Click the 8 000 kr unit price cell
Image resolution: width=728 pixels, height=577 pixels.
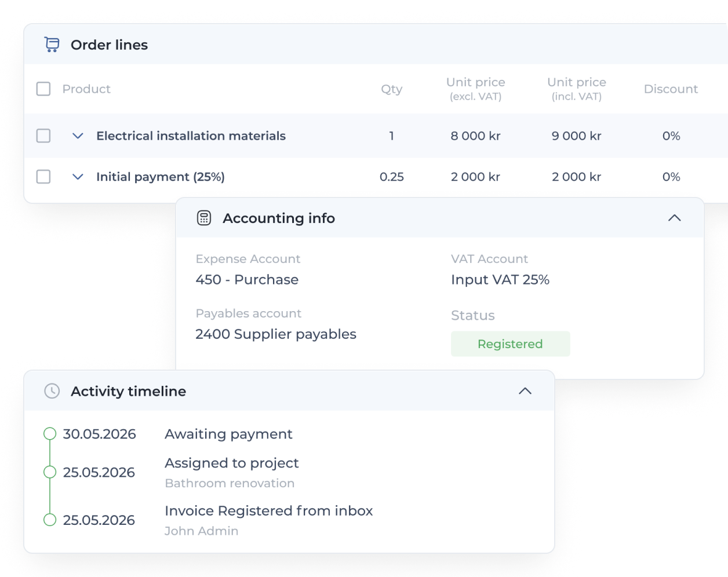476,136
